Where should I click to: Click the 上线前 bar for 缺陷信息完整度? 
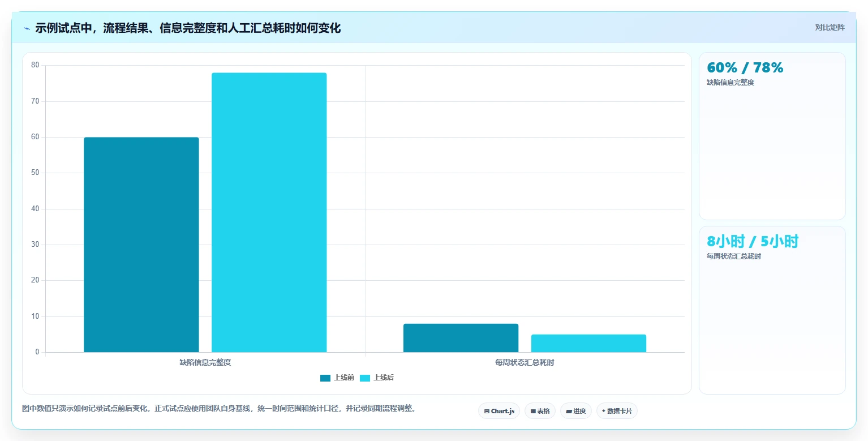tap(141, 245)
